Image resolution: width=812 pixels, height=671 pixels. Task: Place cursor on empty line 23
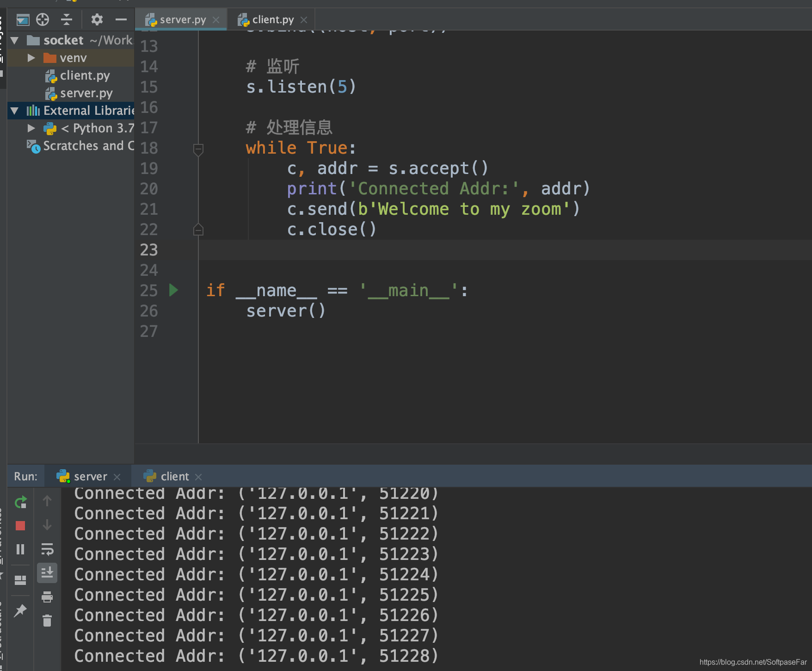click(505, 250)
